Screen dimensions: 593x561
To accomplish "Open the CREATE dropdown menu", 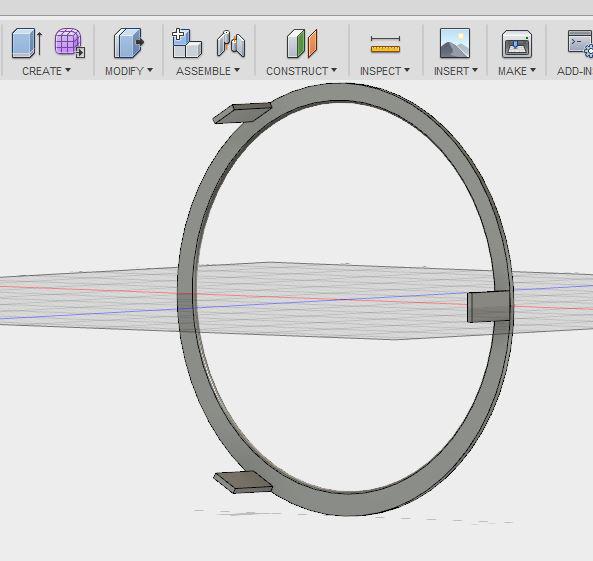I will click(47, 71).
